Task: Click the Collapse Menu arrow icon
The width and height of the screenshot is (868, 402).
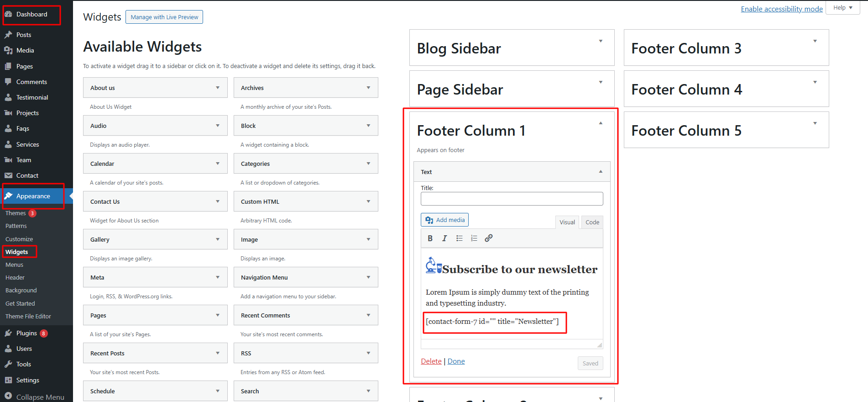Action: click(8, 397)
